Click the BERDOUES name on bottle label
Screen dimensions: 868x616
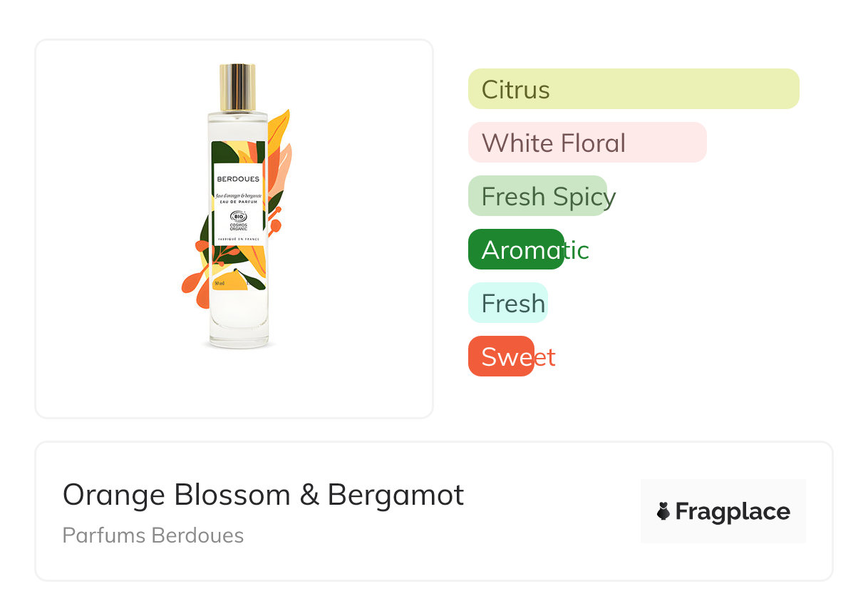(238, 178)
